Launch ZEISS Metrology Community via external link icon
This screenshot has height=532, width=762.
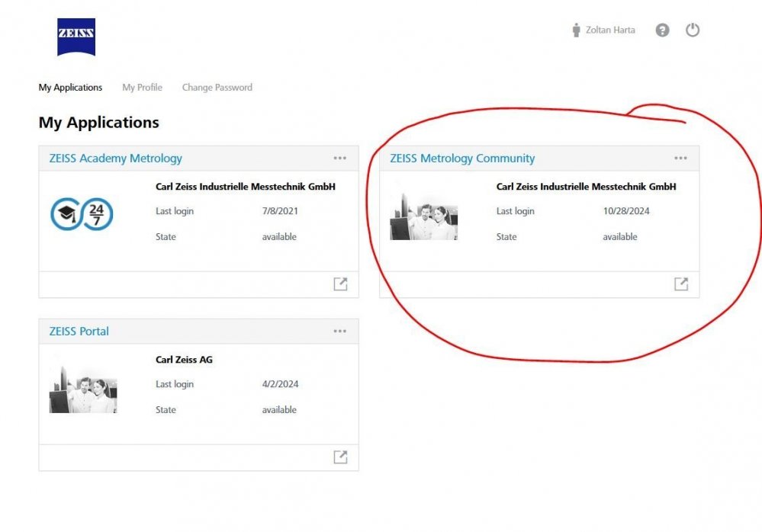tap(681, 284)
